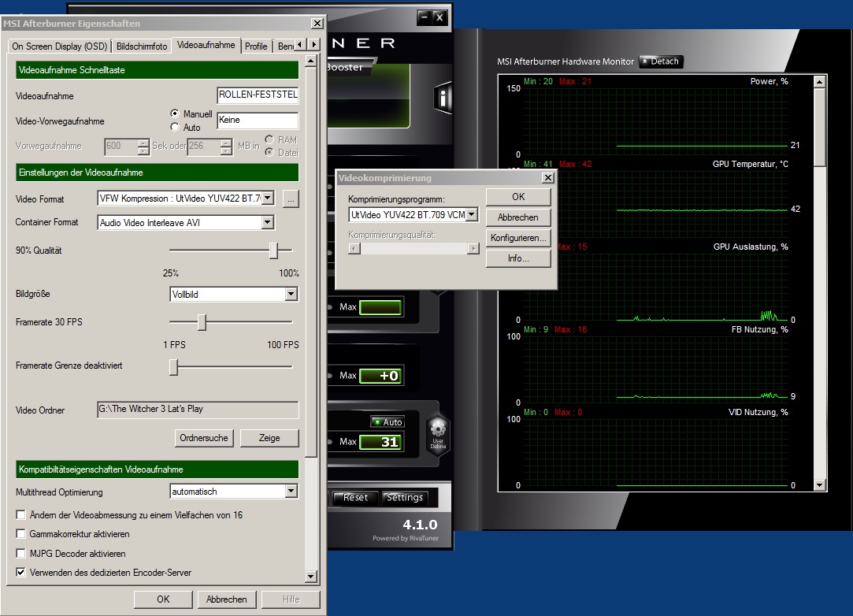
Task: Open the Multithread Optimierung dropdown
Action: point(291,492)
